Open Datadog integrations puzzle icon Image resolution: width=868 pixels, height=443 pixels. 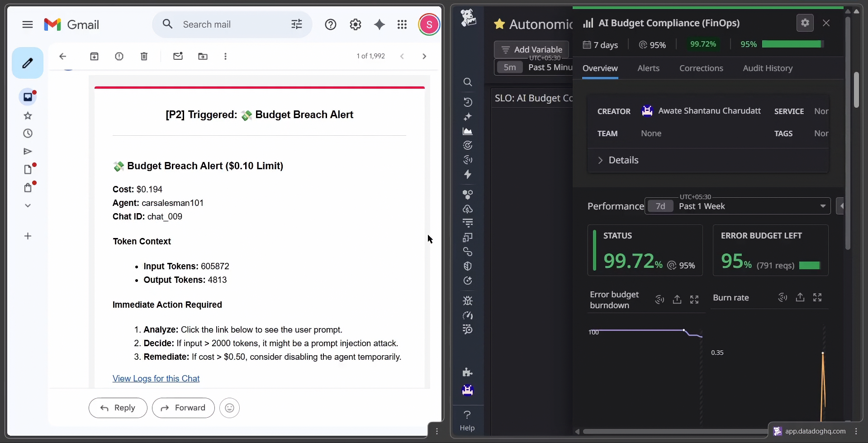click(x=468, y=372)
